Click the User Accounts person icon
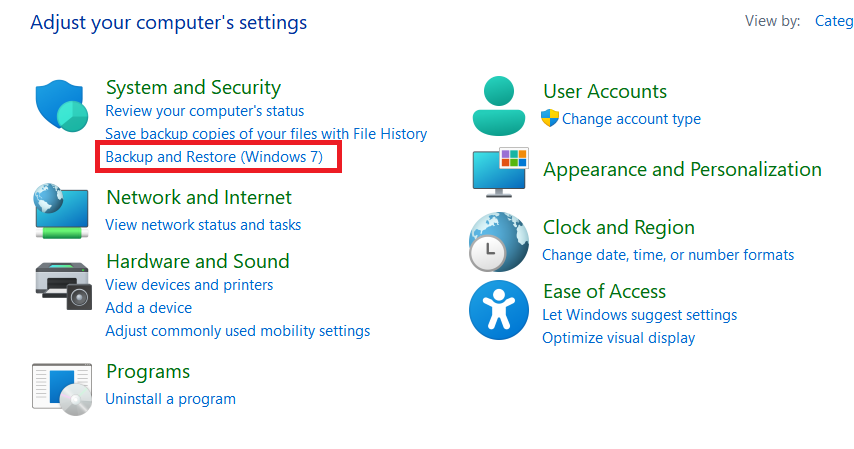 499,106
